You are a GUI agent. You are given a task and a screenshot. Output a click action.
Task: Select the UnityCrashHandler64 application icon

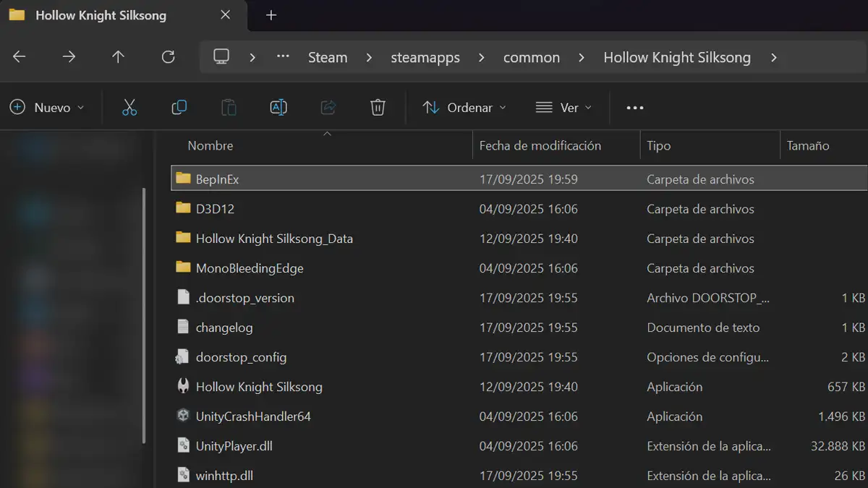(x=183, y=416)
